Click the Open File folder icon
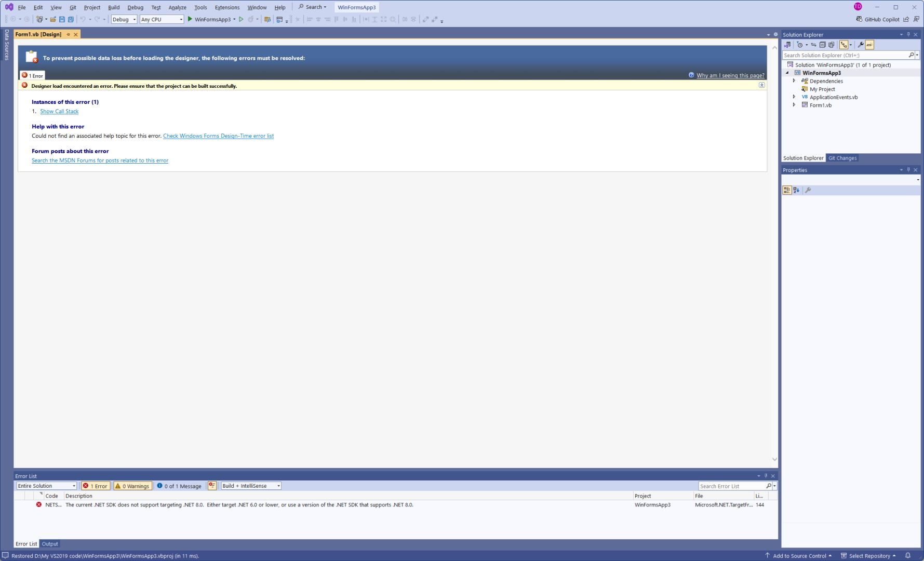Viewport: 924px width, 561px height. 53,19
